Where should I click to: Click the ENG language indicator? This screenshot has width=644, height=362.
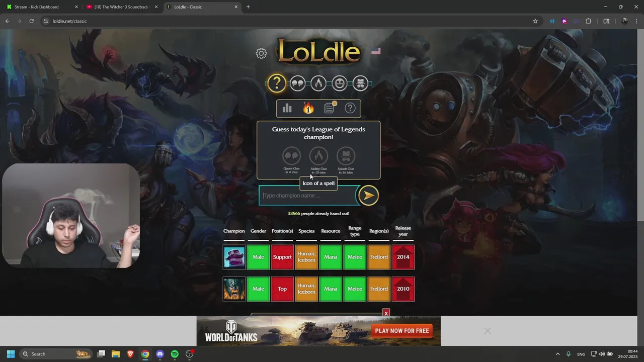click(x=581, y=354)
